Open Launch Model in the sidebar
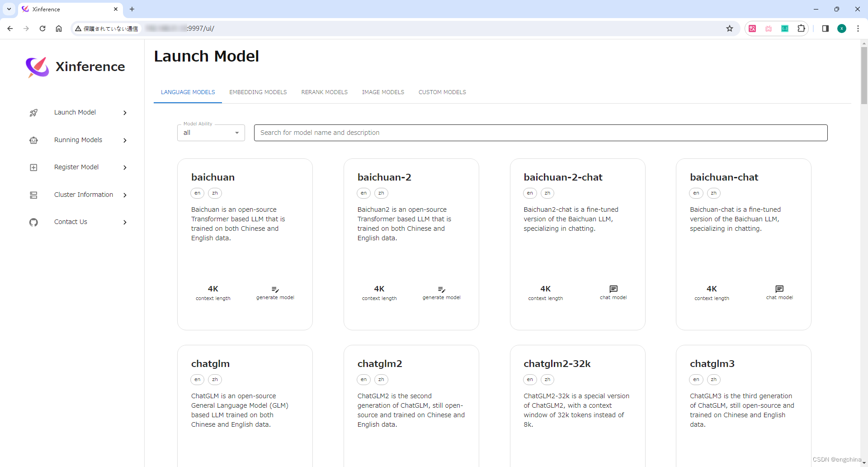 pos(75,112)
